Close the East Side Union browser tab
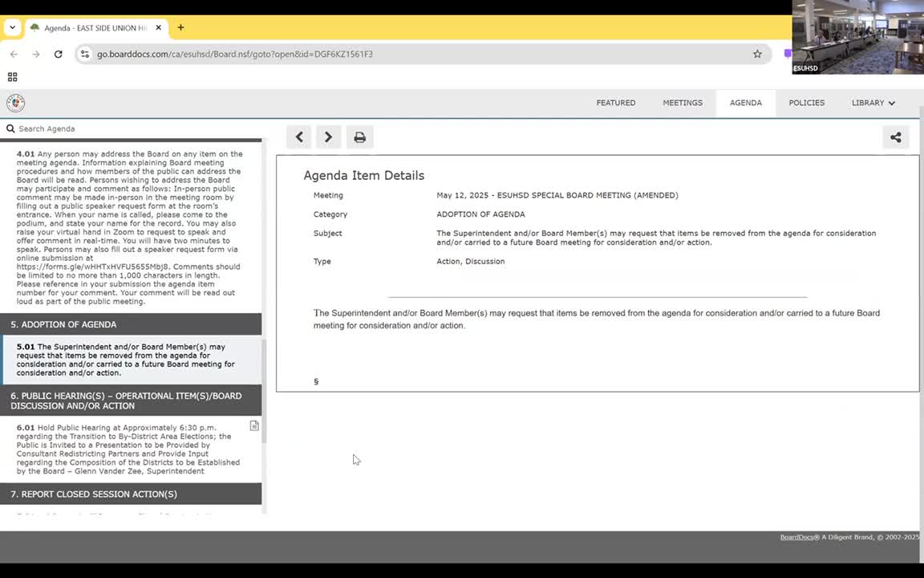The image size is (924, 578). point(159,27)
